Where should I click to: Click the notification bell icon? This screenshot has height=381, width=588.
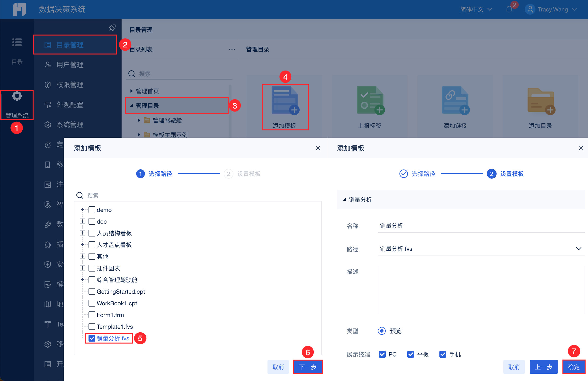[509, 9]
